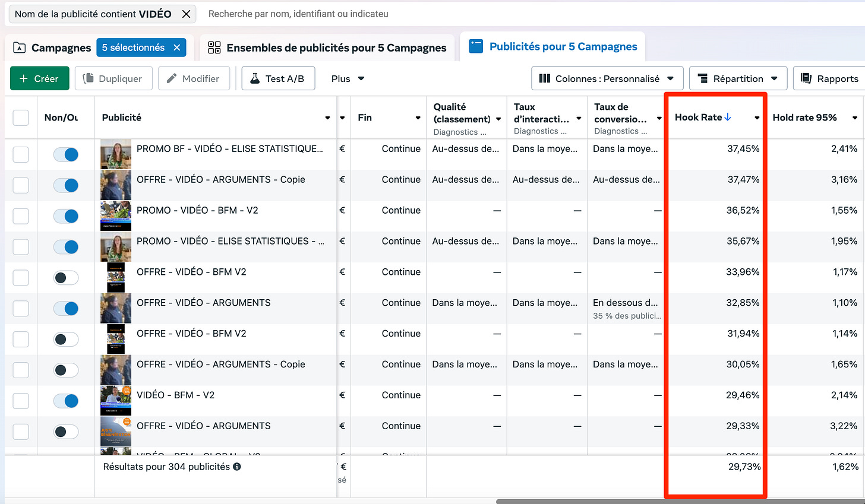Open Taux d'interaction column dropdown arrow
The height and width of the screenshot is (504, 865).
click(x=579, y=119)
